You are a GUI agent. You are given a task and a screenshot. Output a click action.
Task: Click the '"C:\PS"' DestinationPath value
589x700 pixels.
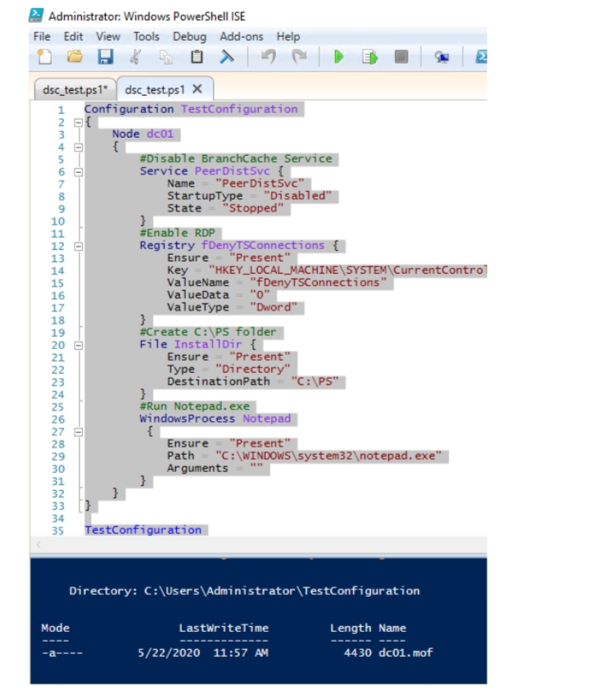[315, 381]
